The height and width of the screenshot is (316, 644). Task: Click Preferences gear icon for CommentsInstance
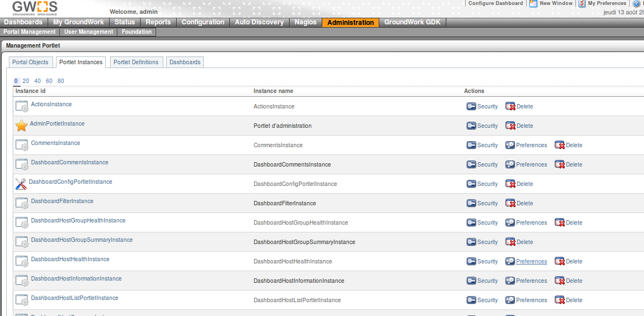(x=510, y=145)
